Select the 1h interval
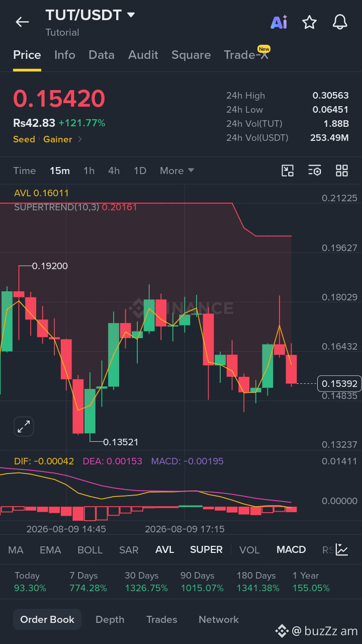This screenshot has height=644, width=362. tap(89, 171)
